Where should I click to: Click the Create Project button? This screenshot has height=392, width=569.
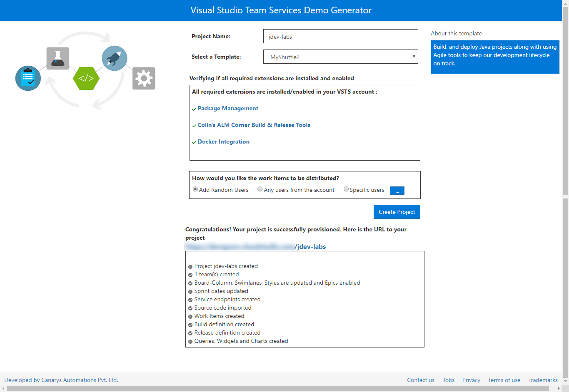[x=397, y=212]
